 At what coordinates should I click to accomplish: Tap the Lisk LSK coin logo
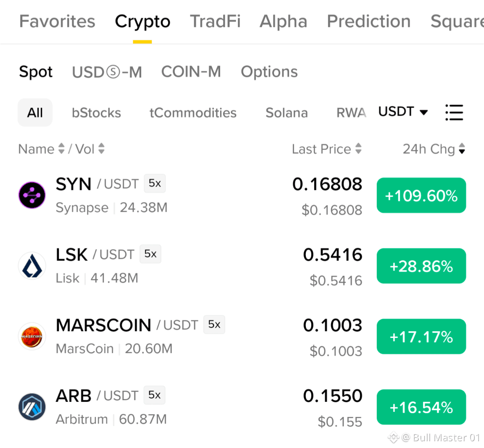click(x=32, y=266)
